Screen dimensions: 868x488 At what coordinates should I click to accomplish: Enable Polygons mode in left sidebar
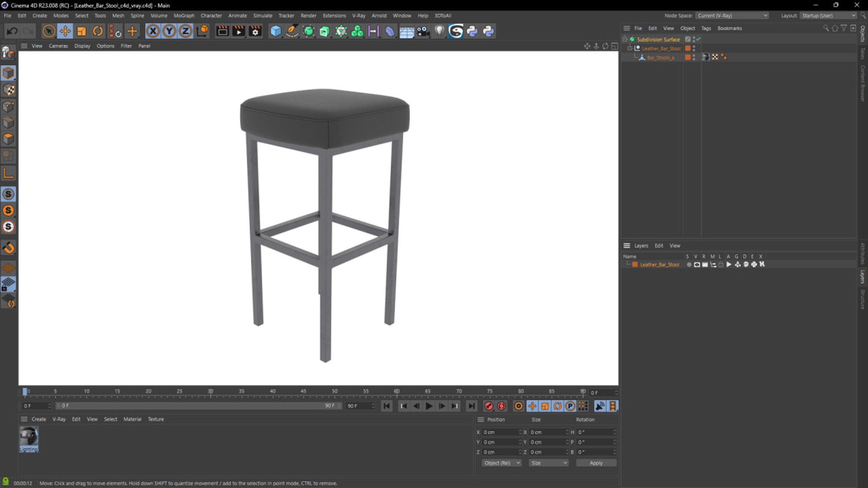click(x=9, y=139)
